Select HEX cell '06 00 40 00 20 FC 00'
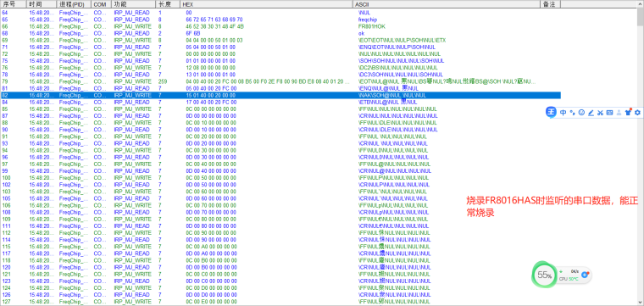Screen dimensions: 644x306 (211, 88)
